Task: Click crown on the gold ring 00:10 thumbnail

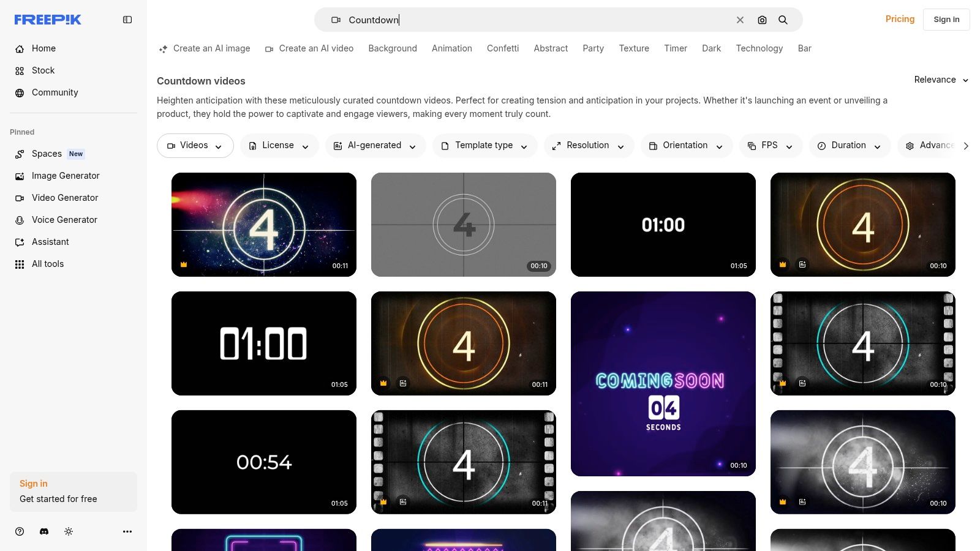Action: tap(783, 264)
